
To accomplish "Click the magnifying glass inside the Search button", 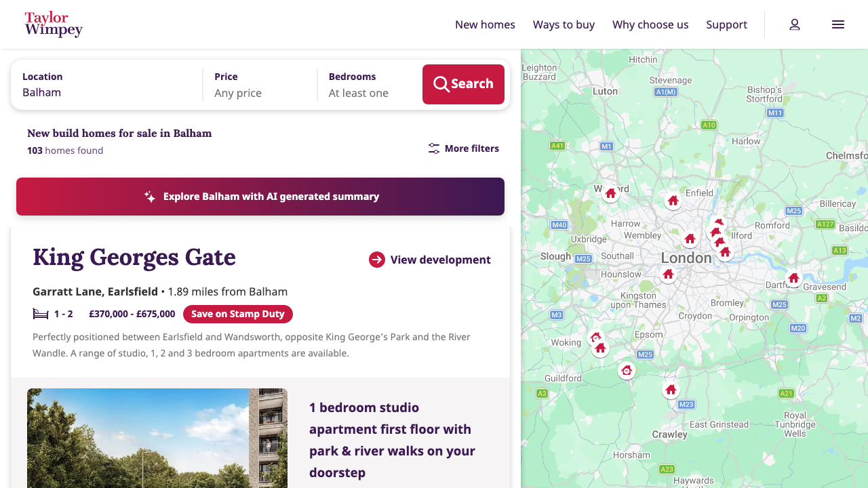I will click(x=441, y=84).
